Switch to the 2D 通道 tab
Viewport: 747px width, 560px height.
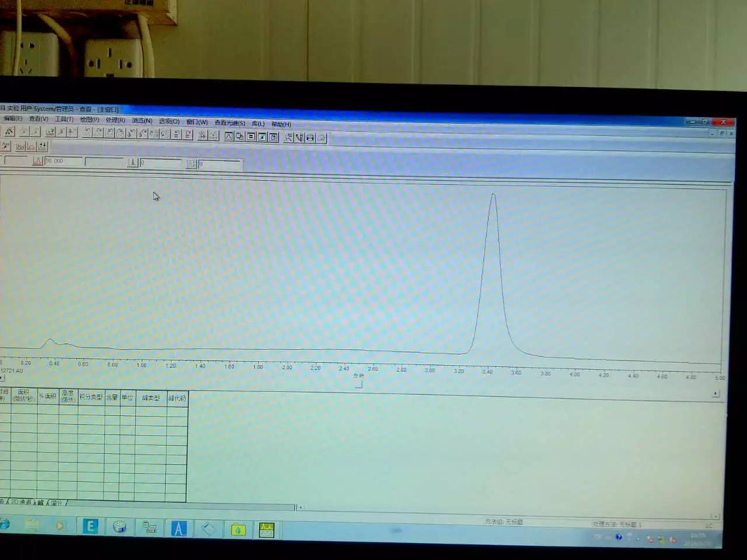pos(20,502)
